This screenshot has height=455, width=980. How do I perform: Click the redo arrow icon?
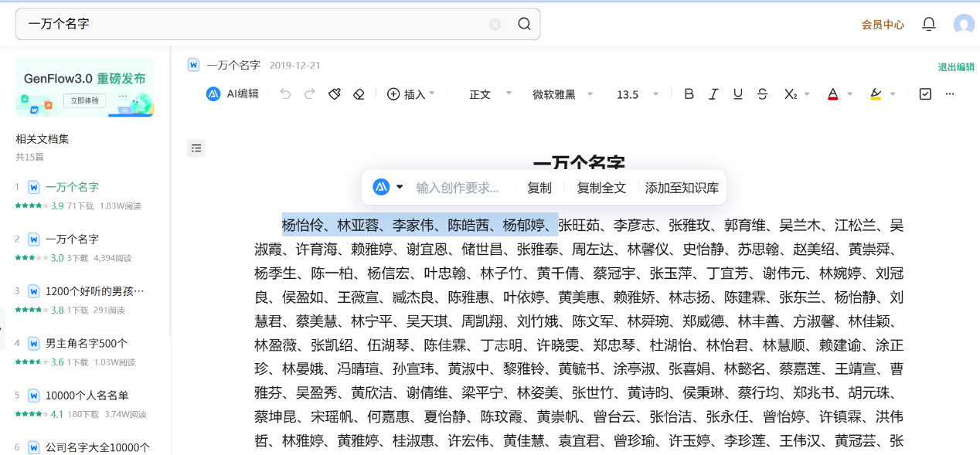310,94
